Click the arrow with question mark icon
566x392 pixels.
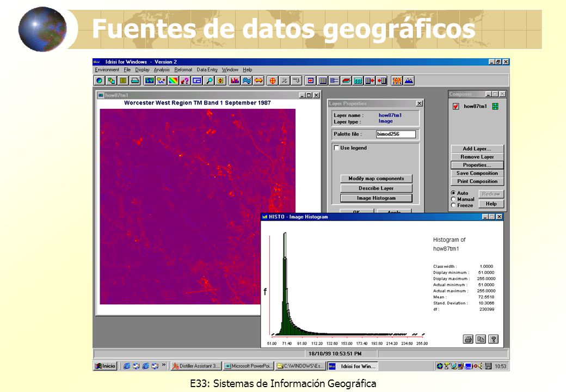pyautogui.click(x=185, y=81)
